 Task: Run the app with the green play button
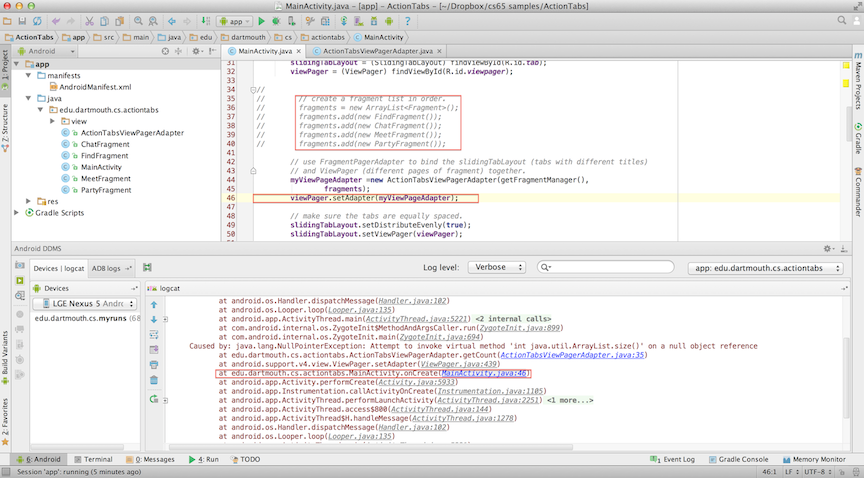(x=262, y=20)
